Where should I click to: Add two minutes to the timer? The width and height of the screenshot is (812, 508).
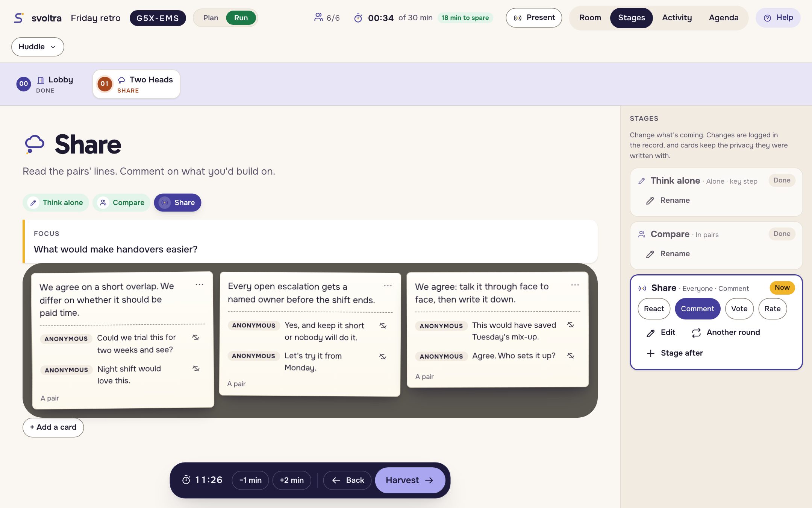[292, 480]
